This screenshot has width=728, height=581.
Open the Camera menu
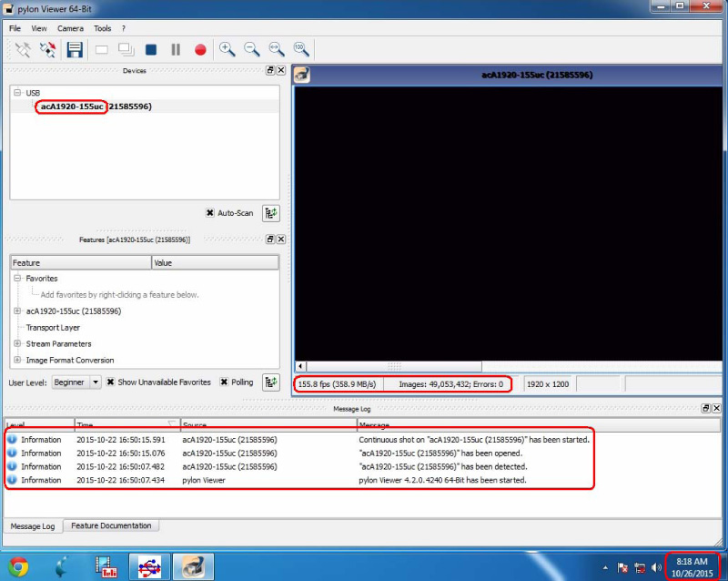[x=71, y=28]
